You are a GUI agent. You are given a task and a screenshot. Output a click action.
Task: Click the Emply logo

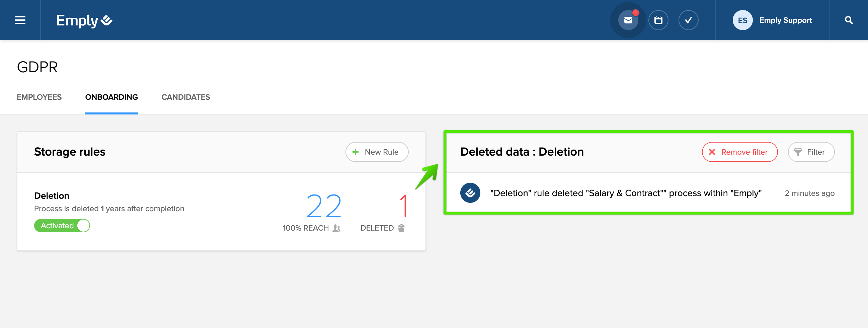(x=84, y=20)
